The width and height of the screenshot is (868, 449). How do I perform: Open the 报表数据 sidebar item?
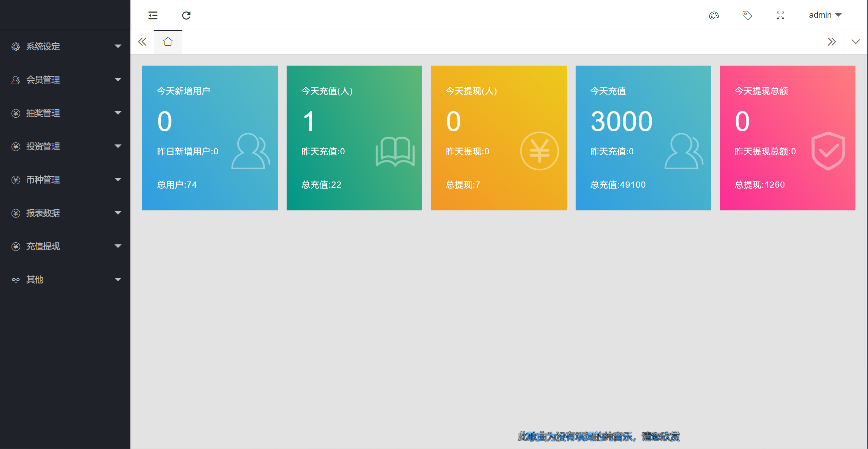point(65,213)
